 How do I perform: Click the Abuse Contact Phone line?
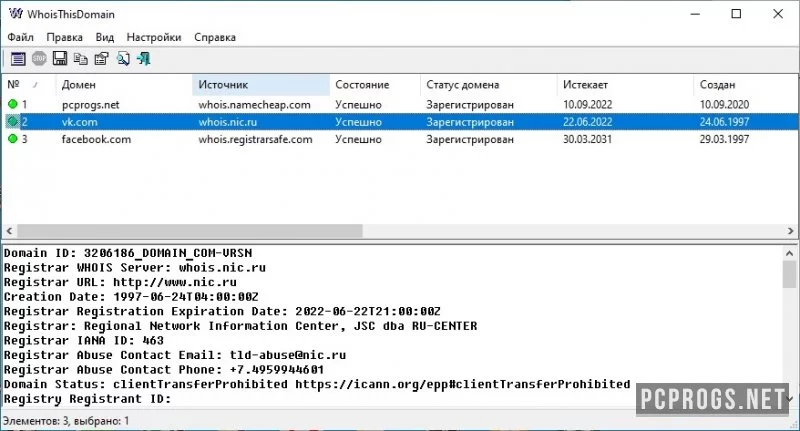click(164, 369)
